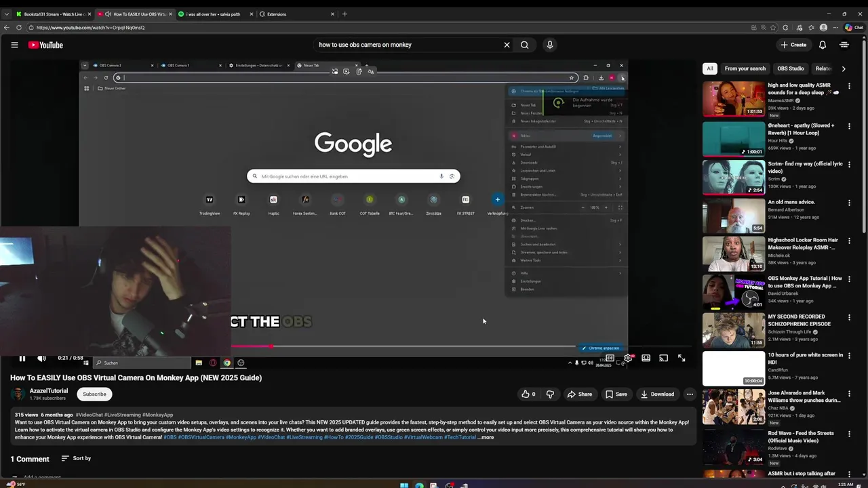
Task: Enter full screen video mode
Action: point(682,359)
